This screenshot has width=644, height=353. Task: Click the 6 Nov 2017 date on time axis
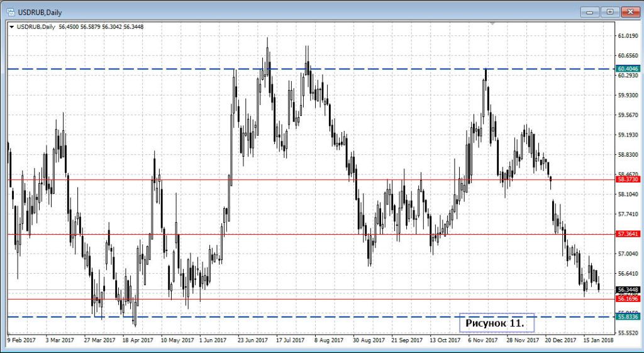[x=482, y=340]
